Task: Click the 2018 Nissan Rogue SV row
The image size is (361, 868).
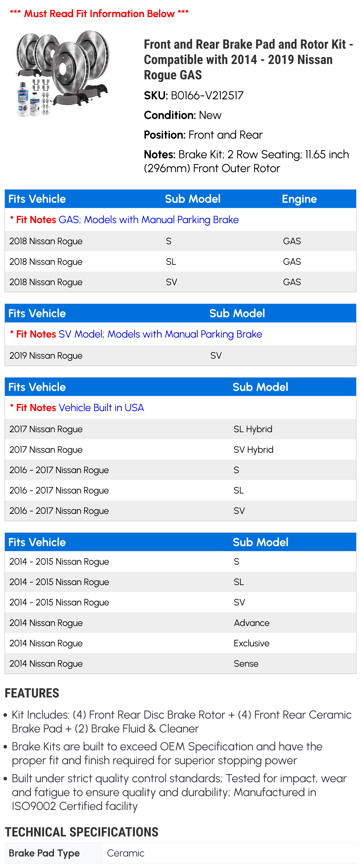Action: click(180, 282)
